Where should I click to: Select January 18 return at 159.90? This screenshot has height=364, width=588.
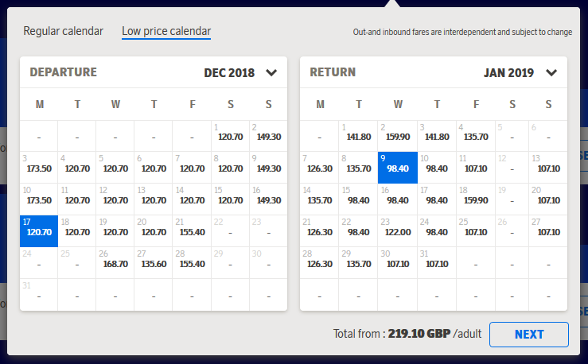point(476,199)
